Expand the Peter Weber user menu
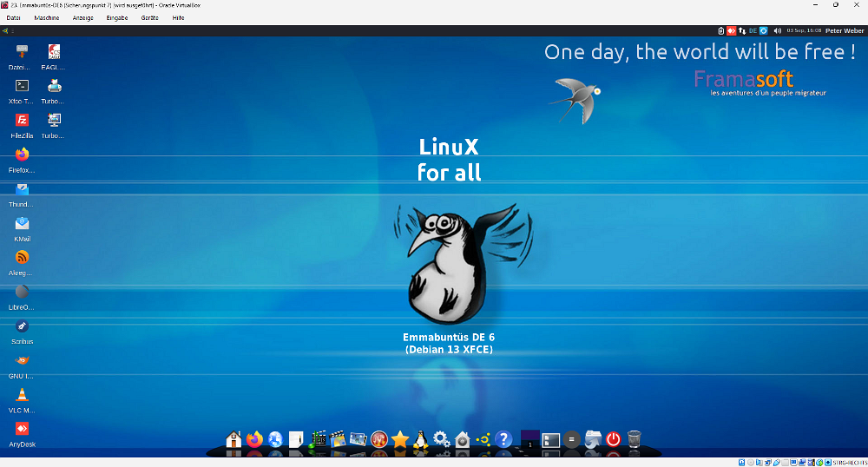 [844, 30]
